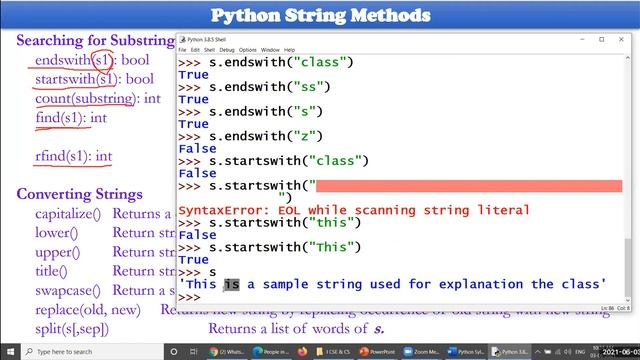Click the scrollbar up arrow in shell
Image resolution: width=640 pixels, height=360 pixels.
(627, 58)
